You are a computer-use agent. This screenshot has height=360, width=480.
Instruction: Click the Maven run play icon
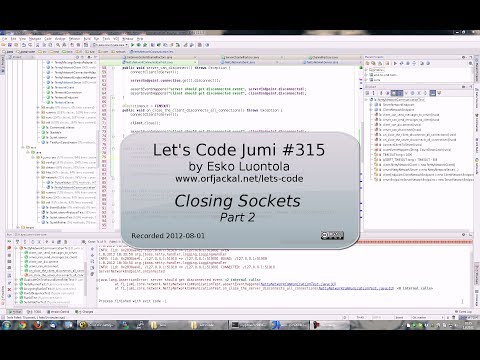coord(395,63)
